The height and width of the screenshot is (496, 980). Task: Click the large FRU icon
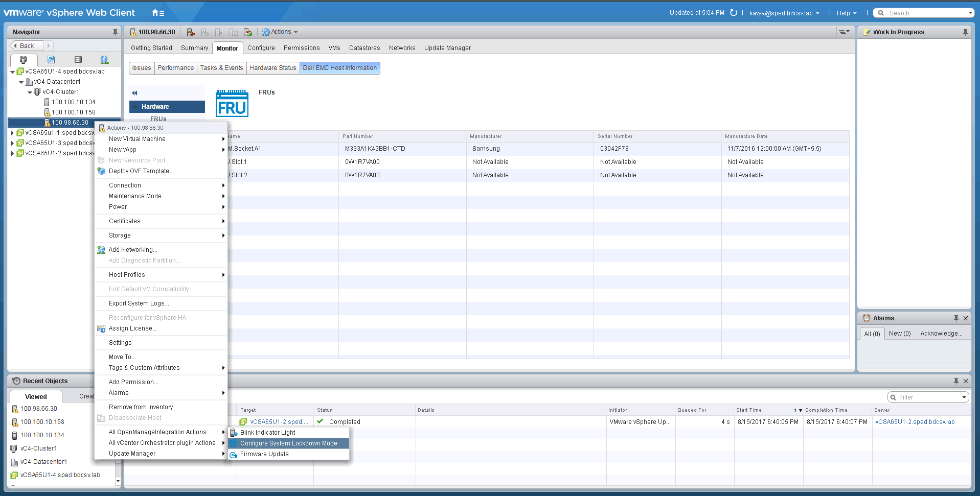coord(232,103)
